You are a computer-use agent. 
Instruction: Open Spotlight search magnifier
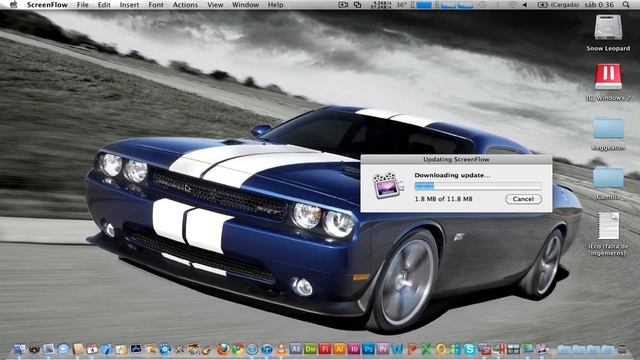pos(626,4)
